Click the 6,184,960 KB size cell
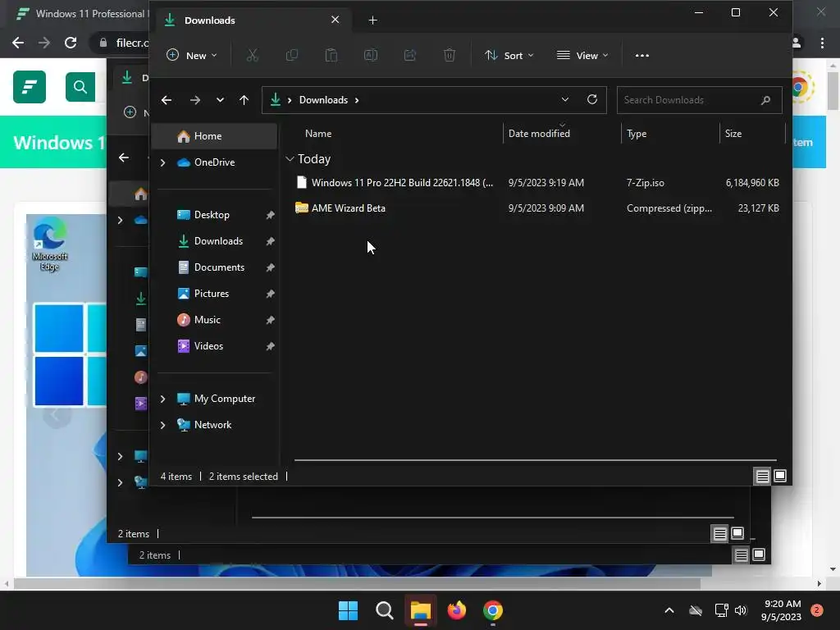This screenshot has width=840, height=630. 752,183
